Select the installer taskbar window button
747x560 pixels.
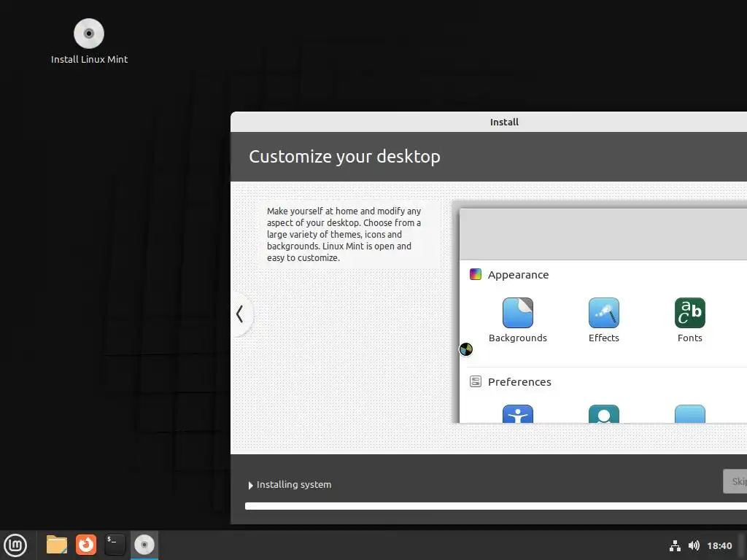(144, 545)
